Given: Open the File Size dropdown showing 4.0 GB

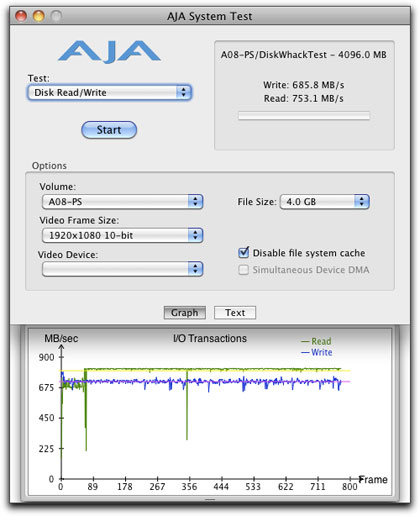Looking at the screenshot, I should [325, 202].
